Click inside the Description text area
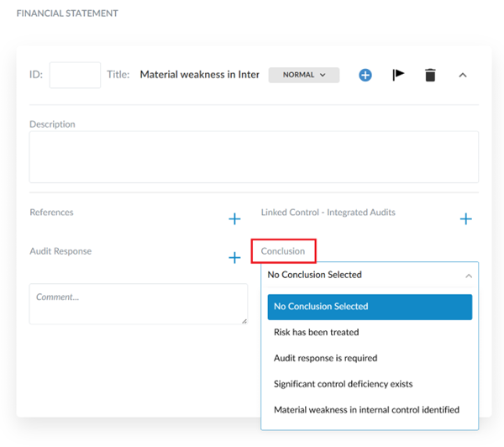This screenshot has height=447, width=504. click(254, 156)
